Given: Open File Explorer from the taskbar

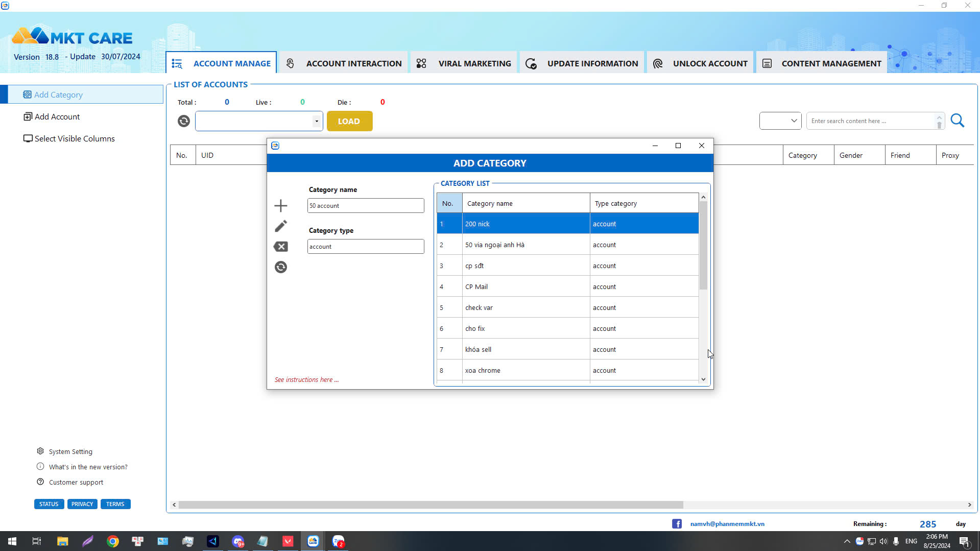Looking at the screenshot, I should pyautogui.click(x=62, y=541).
